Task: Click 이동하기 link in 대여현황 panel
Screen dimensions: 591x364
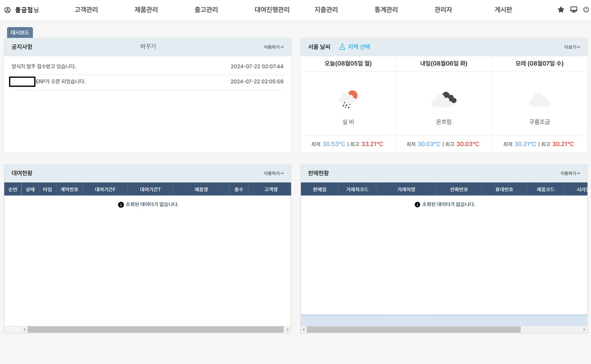Action: coord(274,174)
